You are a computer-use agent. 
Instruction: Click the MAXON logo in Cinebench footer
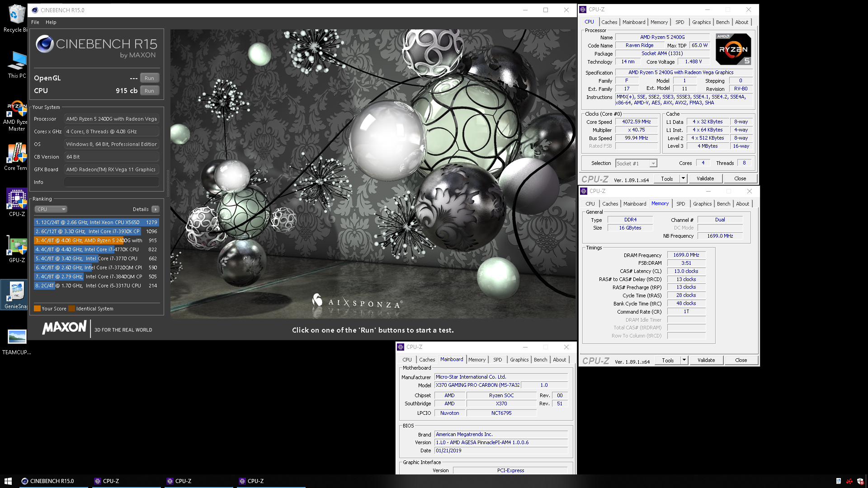[x=64, y=328]
